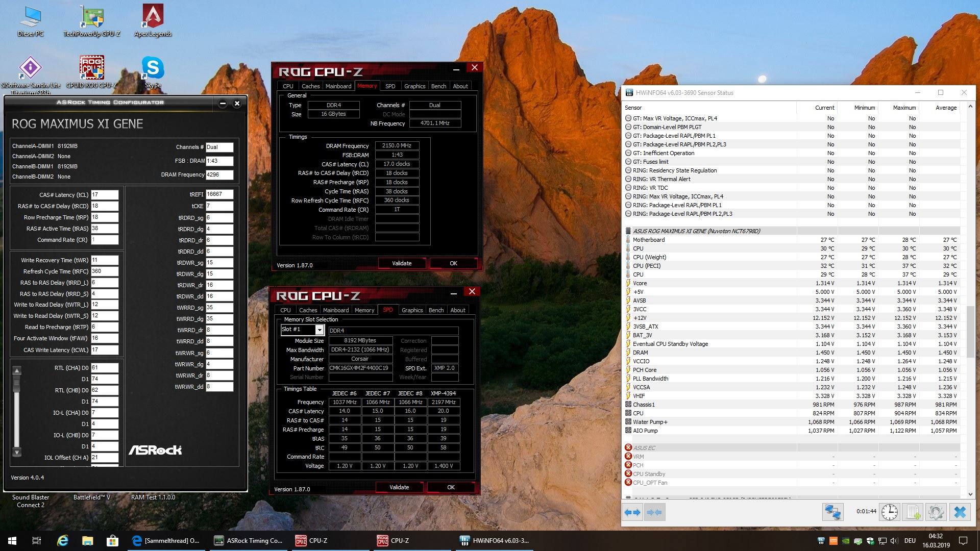Open Internet Explorer from taskbar

tap(63, 540)
